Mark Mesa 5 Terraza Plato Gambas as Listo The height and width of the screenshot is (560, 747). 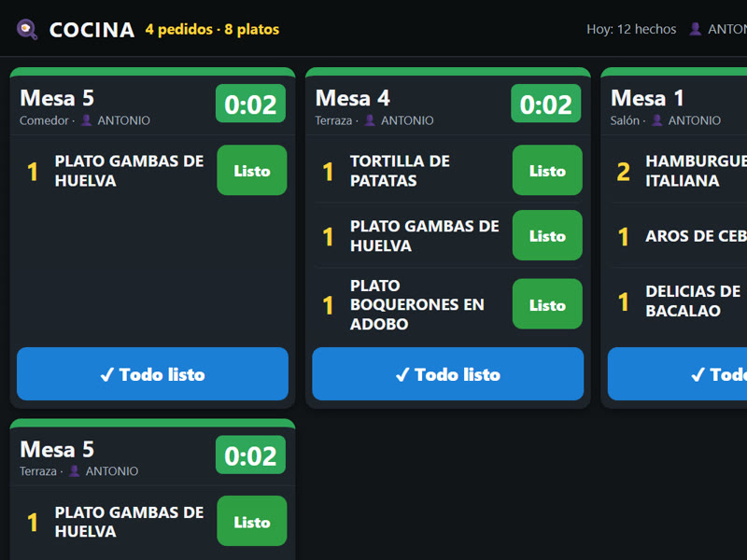[x=252, y=522]
